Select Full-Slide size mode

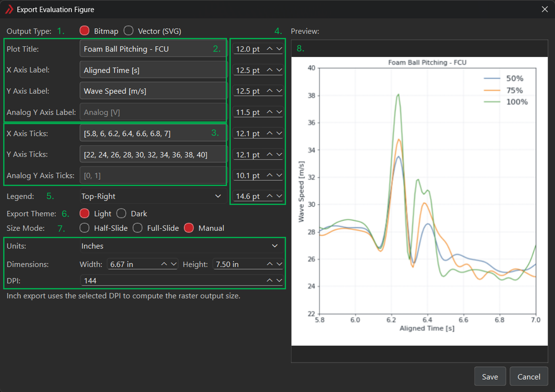(x=138, y=228)
